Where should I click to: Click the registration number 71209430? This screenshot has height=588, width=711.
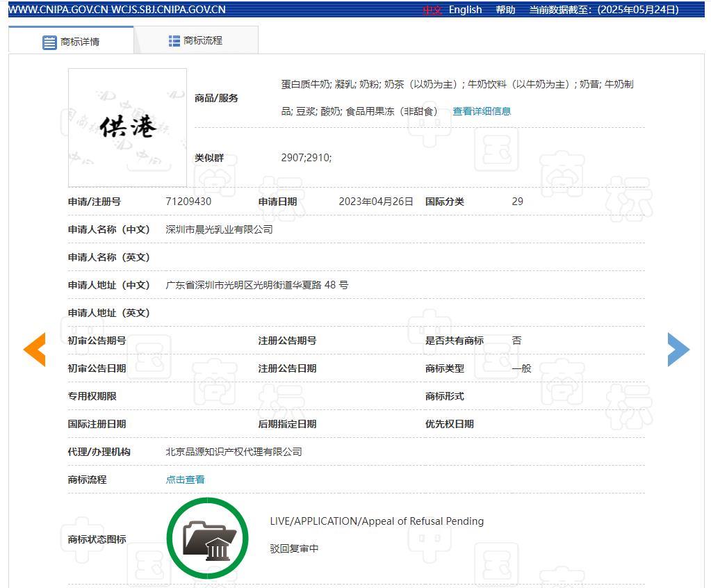tap(188, 202)
